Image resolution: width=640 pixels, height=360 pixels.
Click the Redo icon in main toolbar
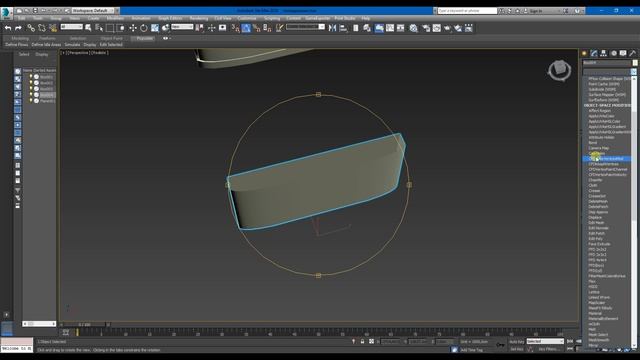(18, 28)
